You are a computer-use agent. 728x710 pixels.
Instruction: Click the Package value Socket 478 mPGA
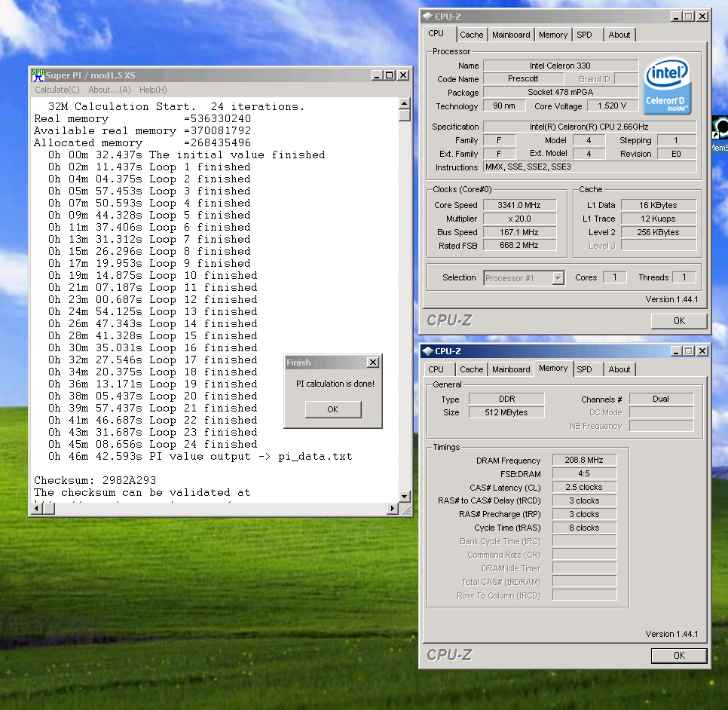[x=561, y=92]
